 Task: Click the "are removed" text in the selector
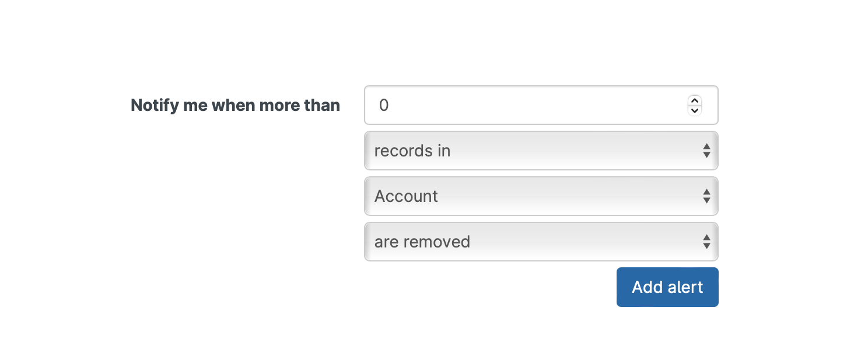coord(422,242)
